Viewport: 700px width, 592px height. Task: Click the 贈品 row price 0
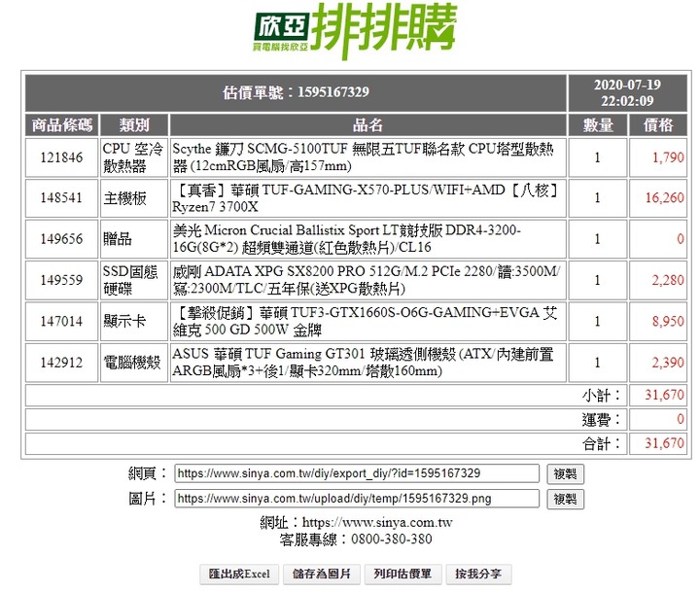(x=681, y=239)
